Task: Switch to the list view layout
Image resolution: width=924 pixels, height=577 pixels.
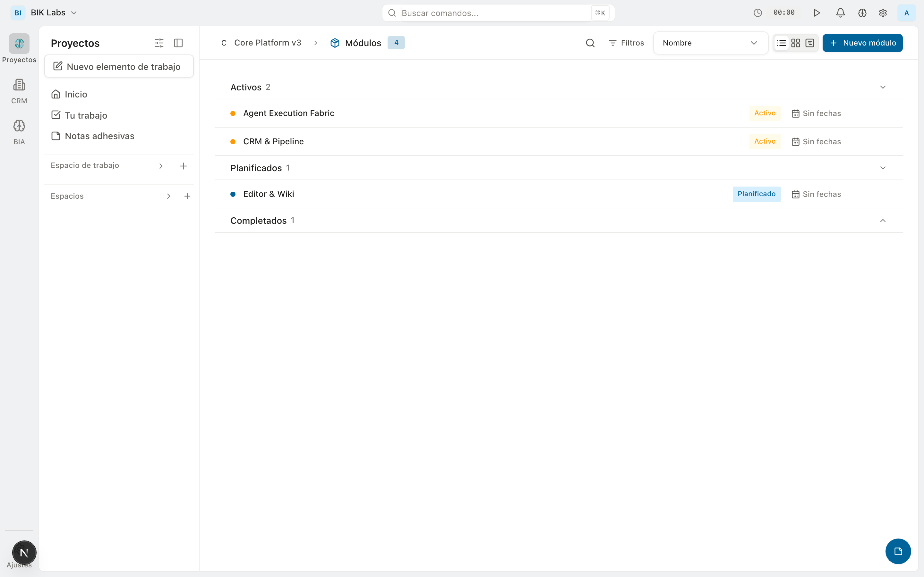Action: pos(781,43)
